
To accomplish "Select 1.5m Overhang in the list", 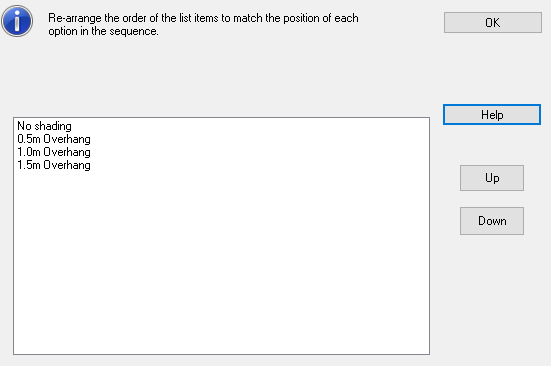I will pos(54,165).
